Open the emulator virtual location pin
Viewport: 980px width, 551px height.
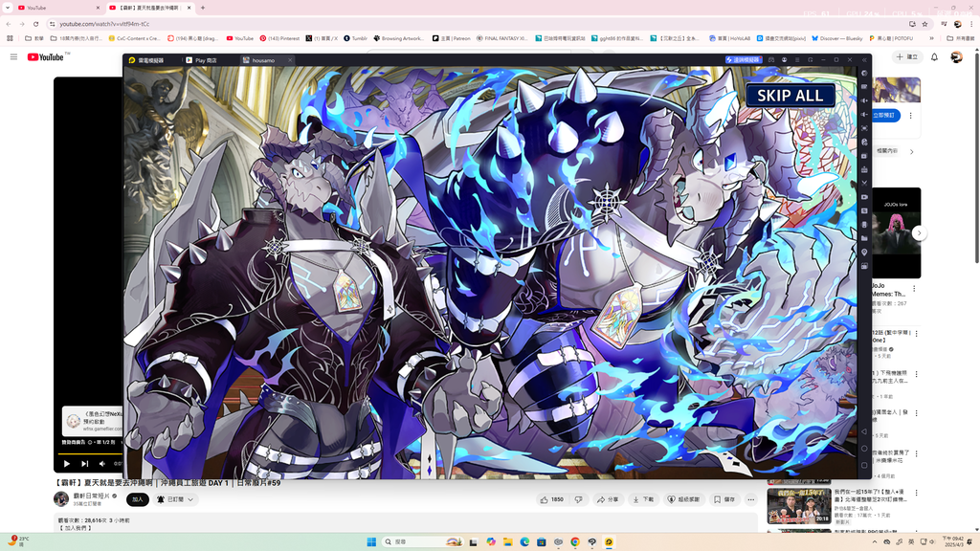click(x=864, y=253)
